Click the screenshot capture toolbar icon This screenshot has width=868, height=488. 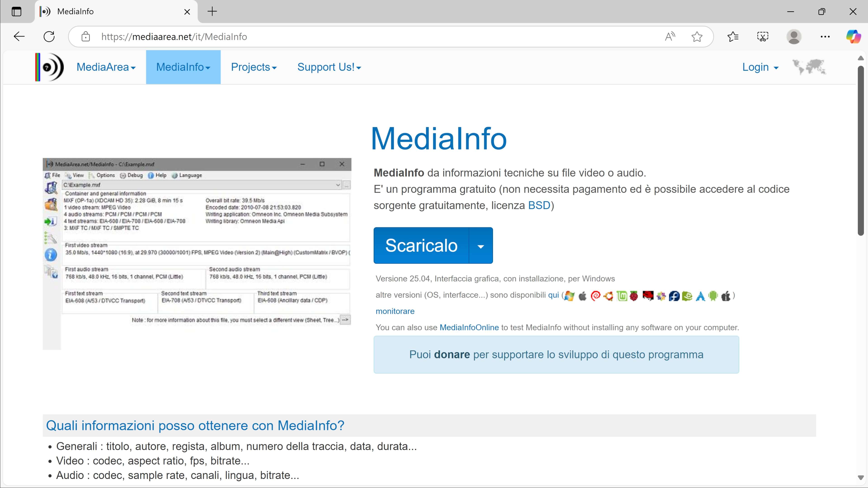pos(762,36)
